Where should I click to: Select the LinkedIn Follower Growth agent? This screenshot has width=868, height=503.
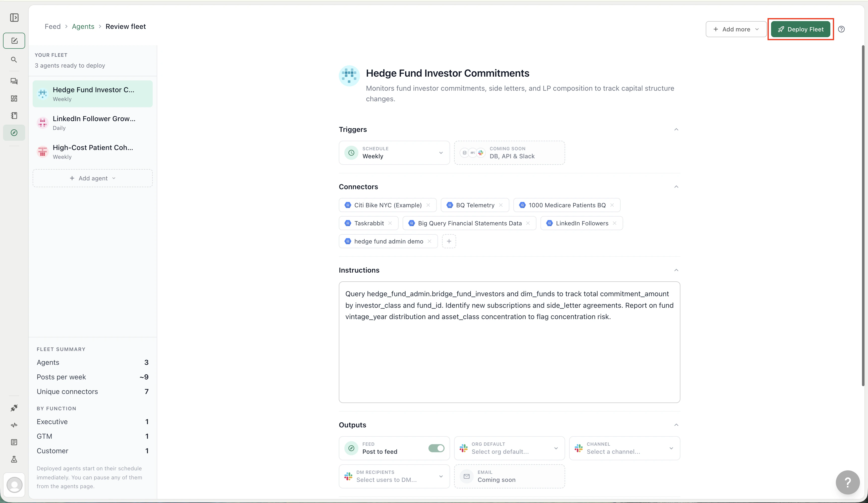tap(92, 123)
